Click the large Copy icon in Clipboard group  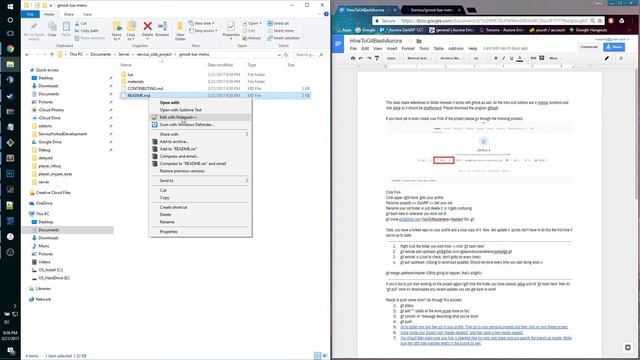click(x=52, y=27)
